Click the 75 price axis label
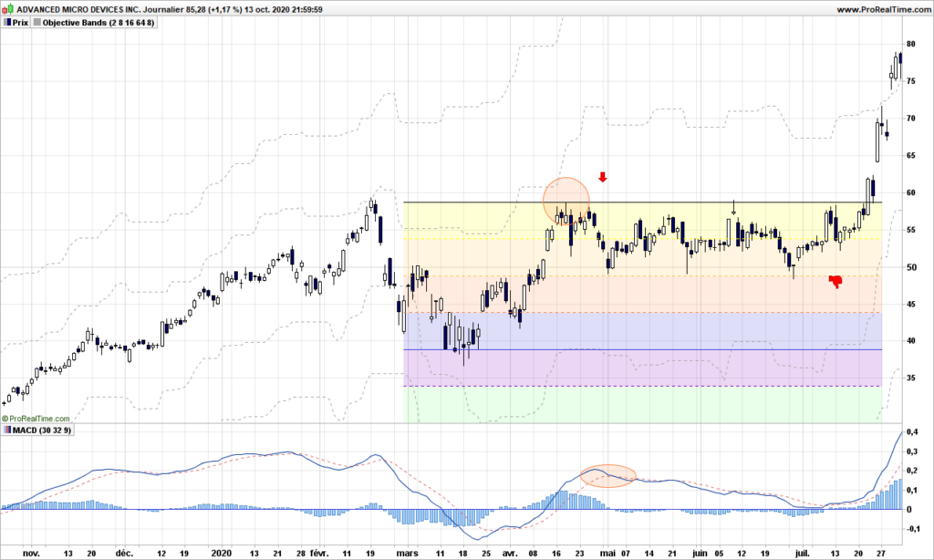This screenshot has height=560, width=934. point(911,81)
